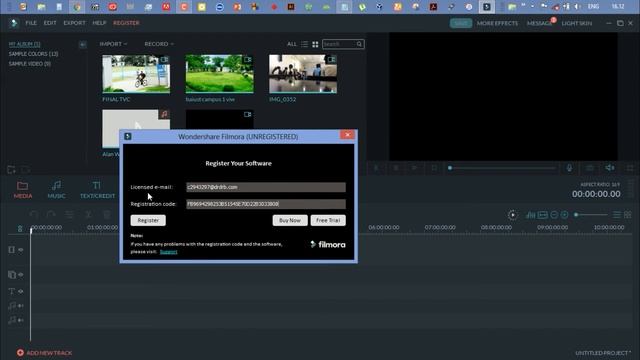Click the trash delete icon in timeline toolbar
The height and width of the screenshot is (360, 640).
click(107, 214)
